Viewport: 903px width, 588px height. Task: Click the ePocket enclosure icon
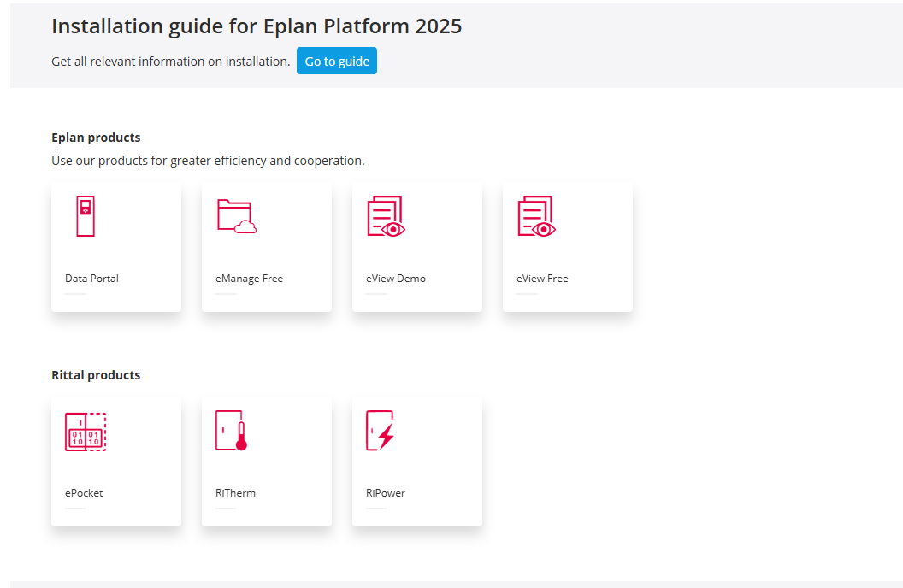click(x=86, y=431)
